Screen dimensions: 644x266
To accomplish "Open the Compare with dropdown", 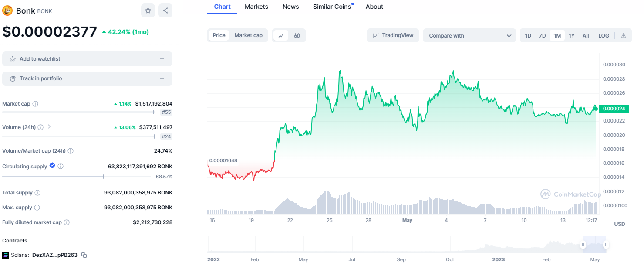I will click(x=469, y=36).
